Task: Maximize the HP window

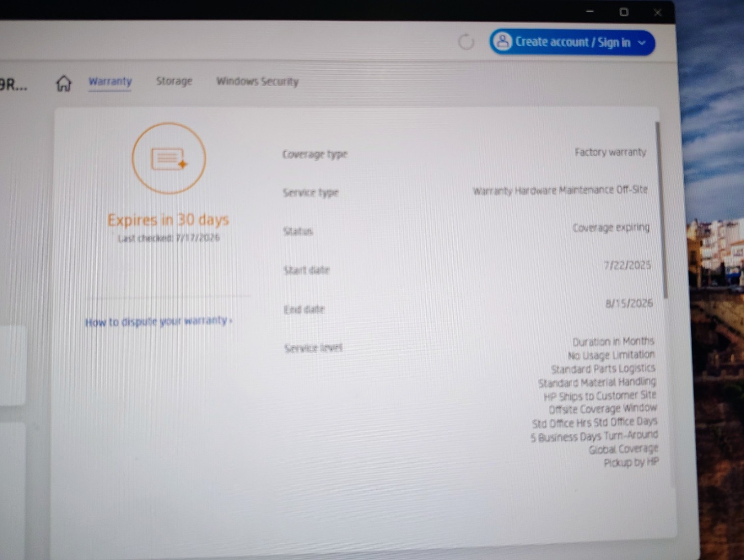Action: (624, 12)
